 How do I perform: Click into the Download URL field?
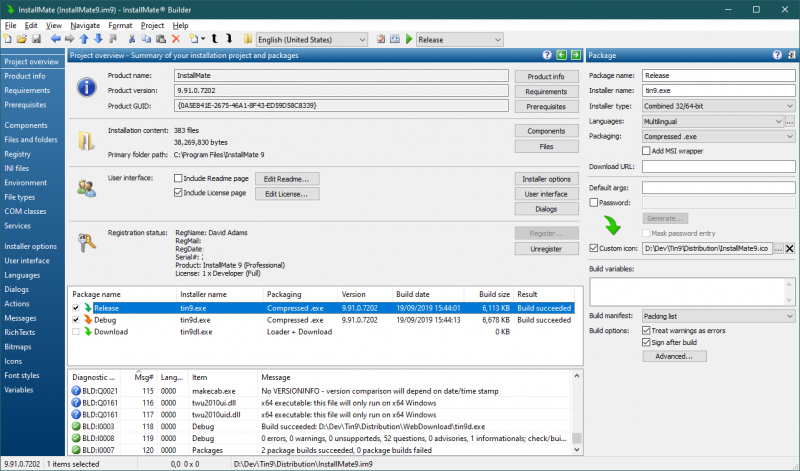718,166
